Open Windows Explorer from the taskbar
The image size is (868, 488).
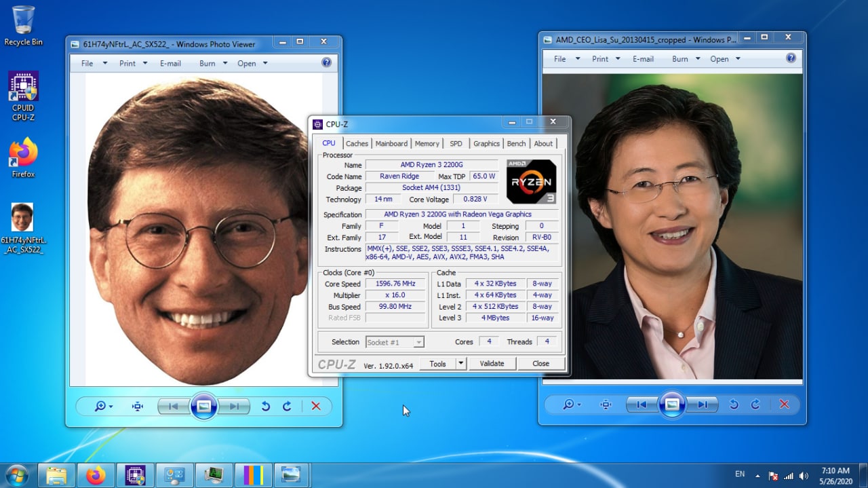56,475
